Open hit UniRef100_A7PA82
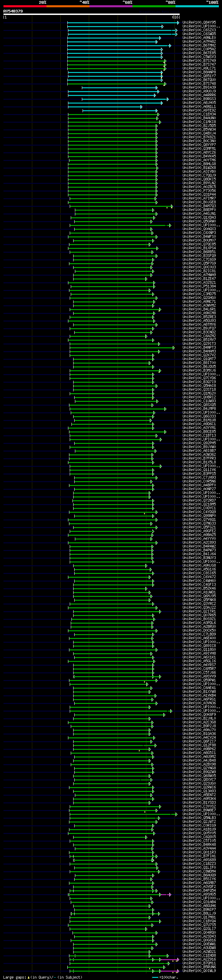This screenshot has height=980, width=222. pos(199,41)
